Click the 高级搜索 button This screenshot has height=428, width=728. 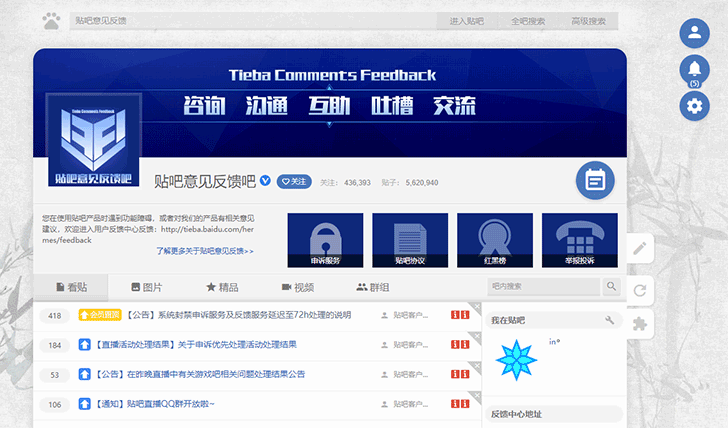588,21
